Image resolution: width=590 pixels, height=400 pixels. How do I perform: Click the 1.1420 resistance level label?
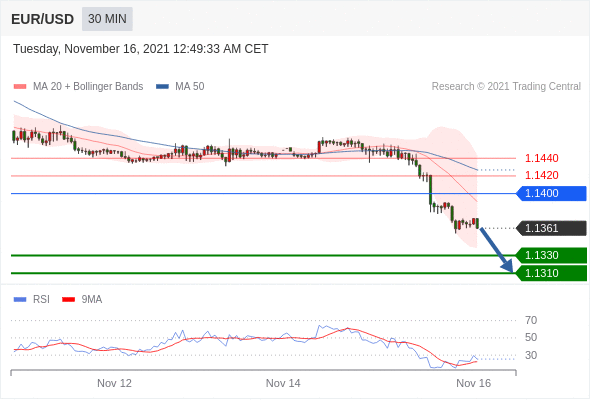(x=541, y=175)
